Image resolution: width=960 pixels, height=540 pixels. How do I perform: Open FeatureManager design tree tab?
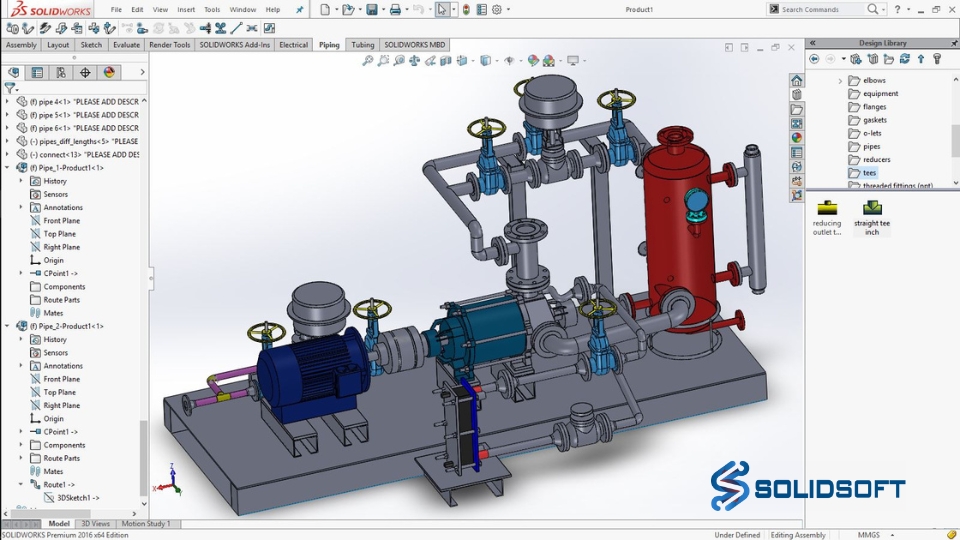pos(13,72)
